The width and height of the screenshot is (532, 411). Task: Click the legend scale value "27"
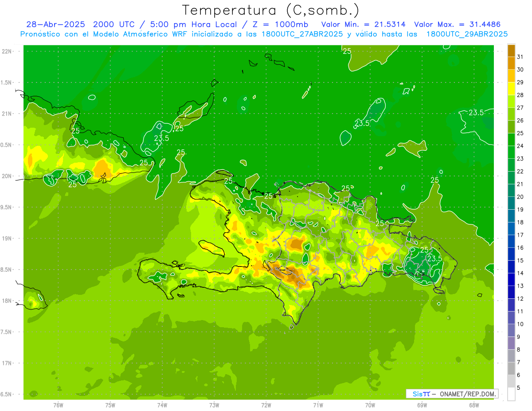click(x=520, y=108)
